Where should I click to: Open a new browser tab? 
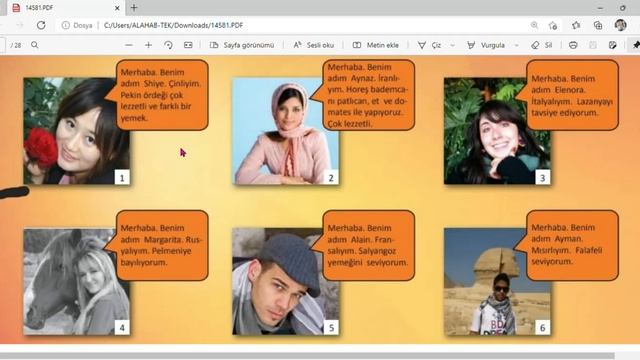(134, 7)
